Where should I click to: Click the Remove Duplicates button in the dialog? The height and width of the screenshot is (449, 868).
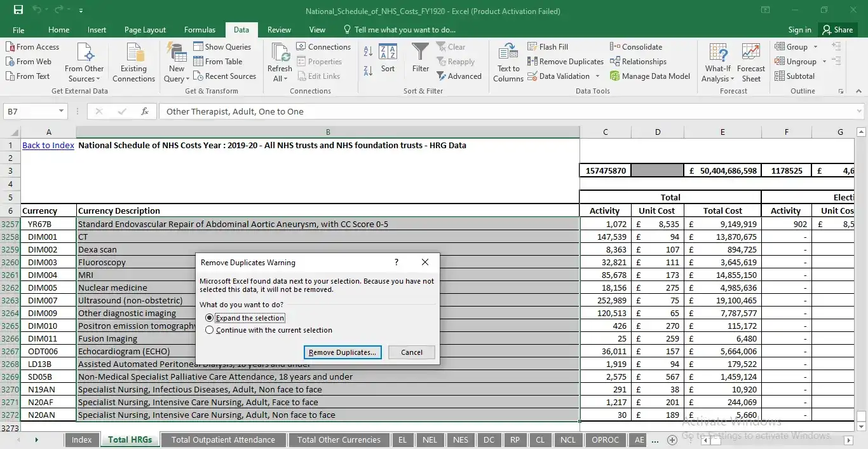(342, 352)
